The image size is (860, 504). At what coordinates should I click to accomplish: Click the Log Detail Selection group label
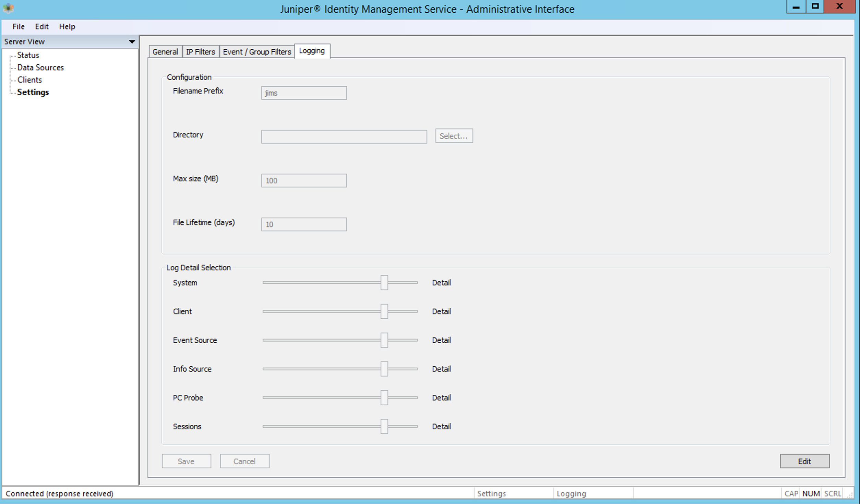click(199, 268)
